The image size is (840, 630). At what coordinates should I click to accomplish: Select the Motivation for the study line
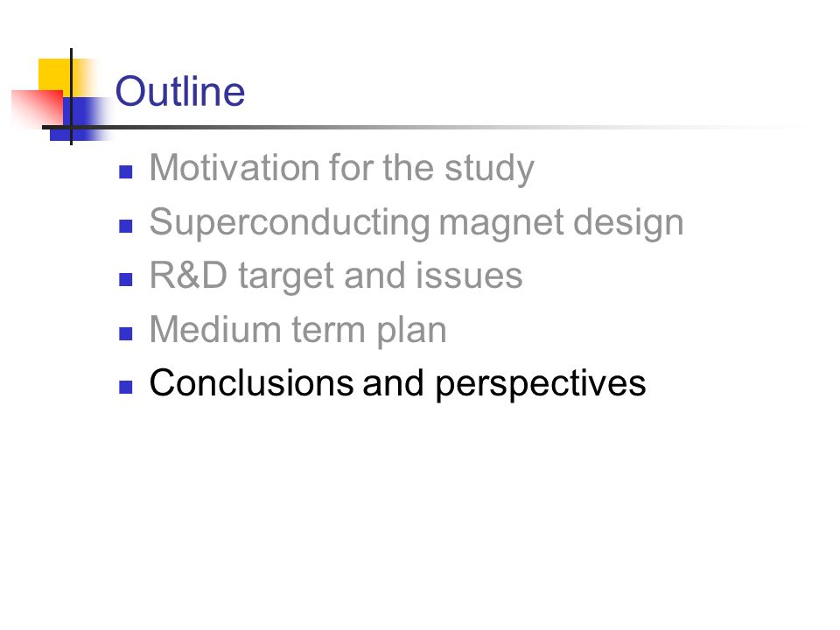click(x=342, y=168)
